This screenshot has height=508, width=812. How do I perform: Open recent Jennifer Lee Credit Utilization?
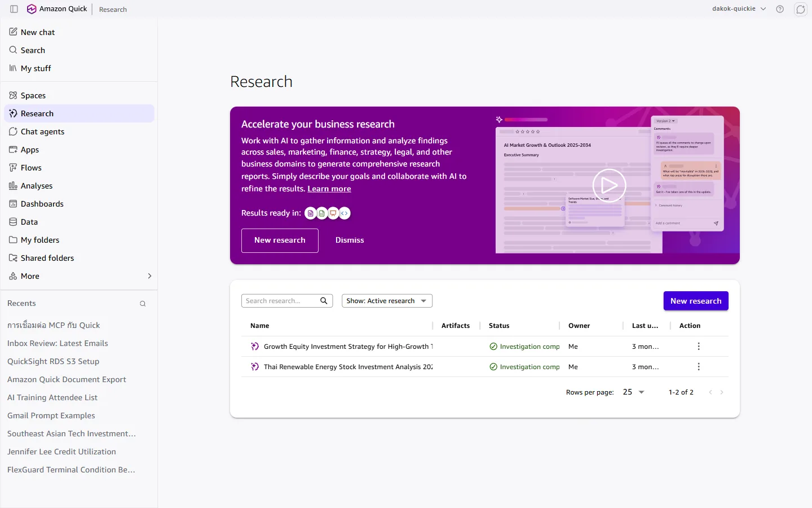tap(61, 452)
